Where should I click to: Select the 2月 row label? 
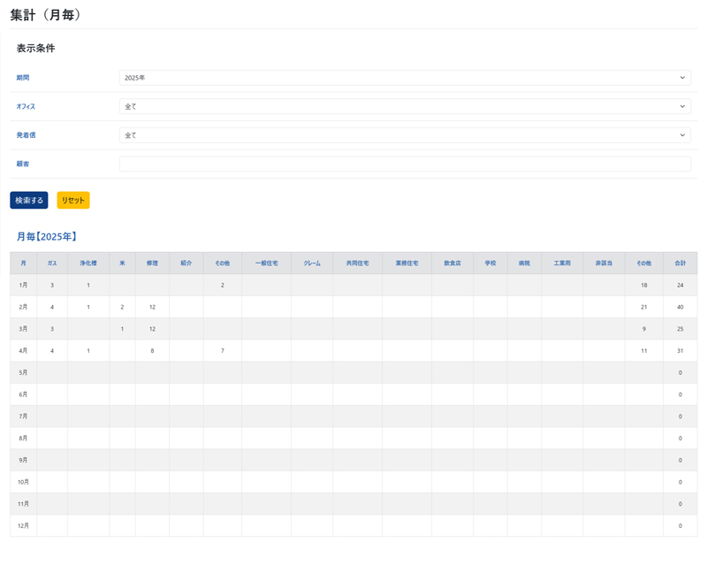pos(24,307)
